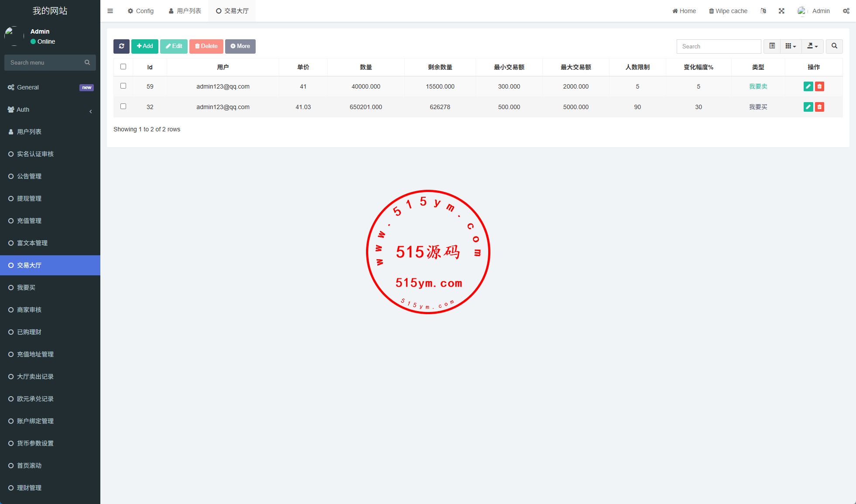Image resolution: width=856 pixels, height=504 pixels.
Task: Click green edit pencil for row 59
Action: (808, 86)
